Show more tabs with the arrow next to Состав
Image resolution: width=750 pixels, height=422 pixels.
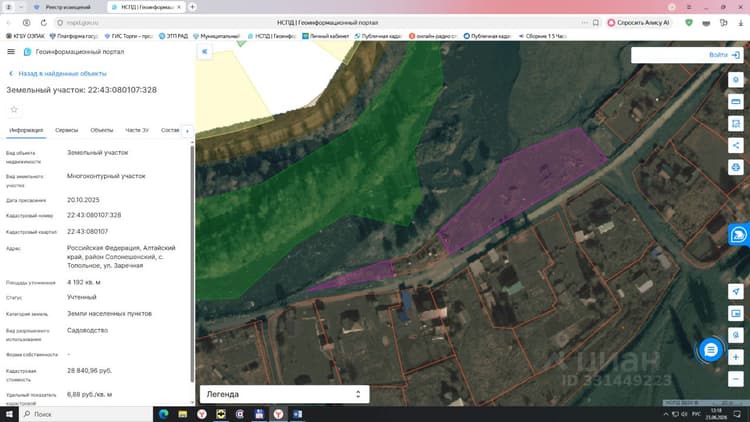tap(188, 131)
